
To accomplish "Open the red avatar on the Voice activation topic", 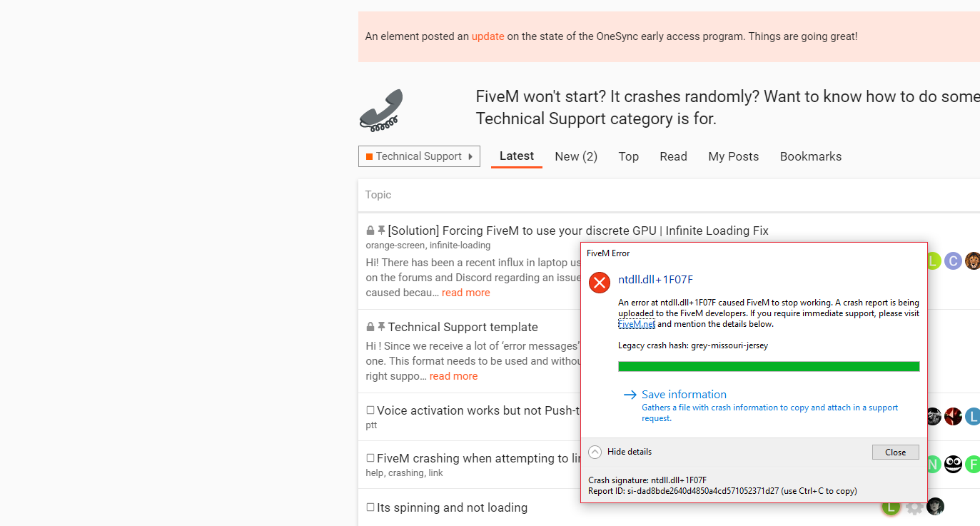I will (x=953, y=417).
